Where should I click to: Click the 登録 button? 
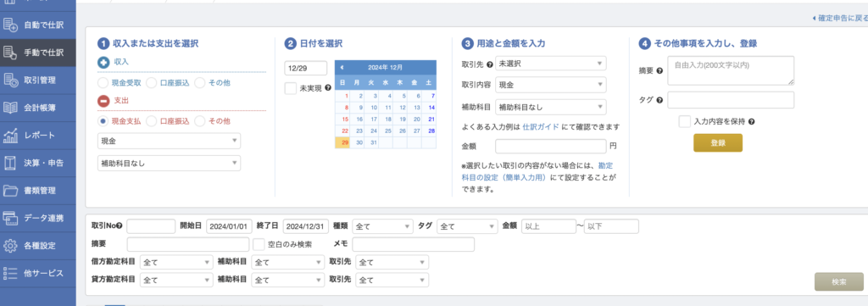pyautogui.click(x=718, y=142)
